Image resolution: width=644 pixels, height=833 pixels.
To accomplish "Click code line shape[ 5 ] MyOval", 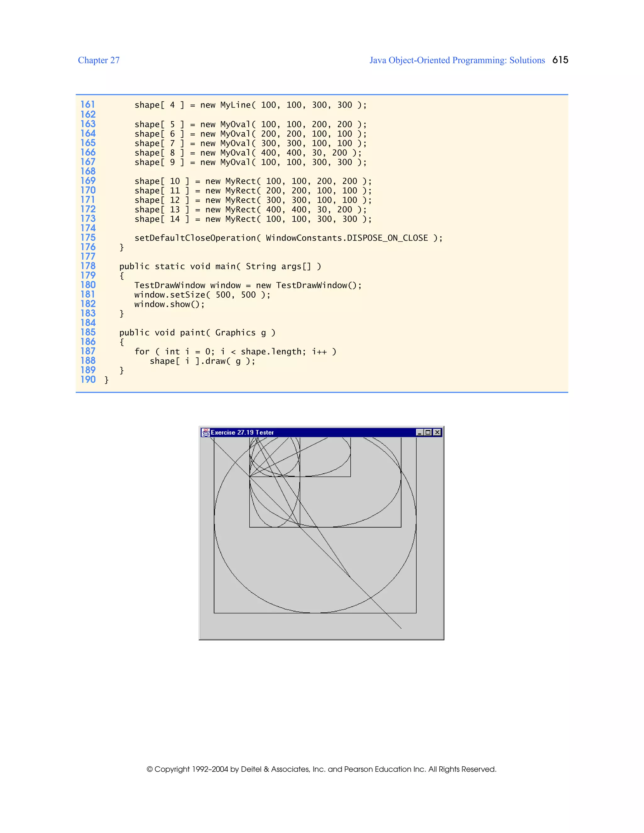I will [251, 124].
